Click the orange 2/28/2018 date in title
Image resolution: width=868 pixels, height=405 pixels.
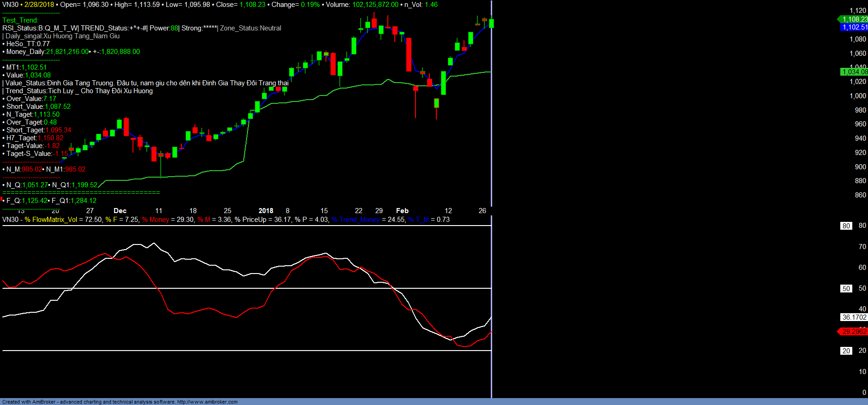[x=39, y=5]
